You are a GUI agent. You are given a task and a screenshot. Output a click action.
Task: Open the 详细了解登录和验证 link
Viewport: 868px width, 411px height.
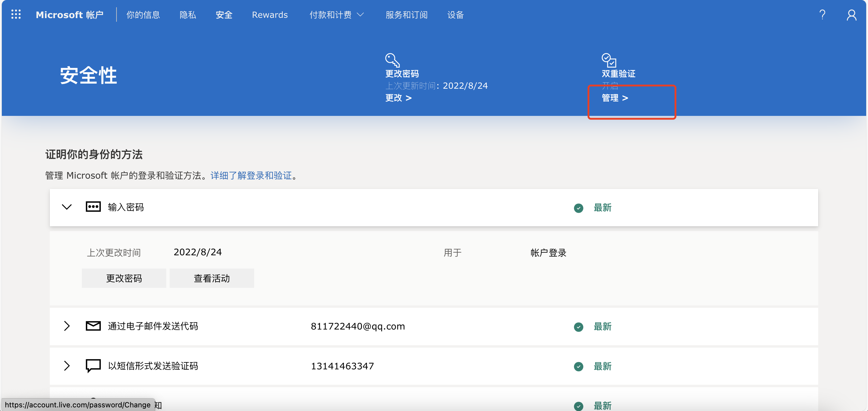click(251, 176)
